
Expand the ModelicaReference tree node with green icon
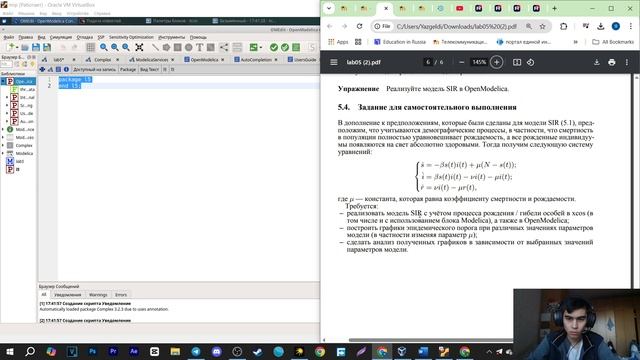click(x=3, y=129)
